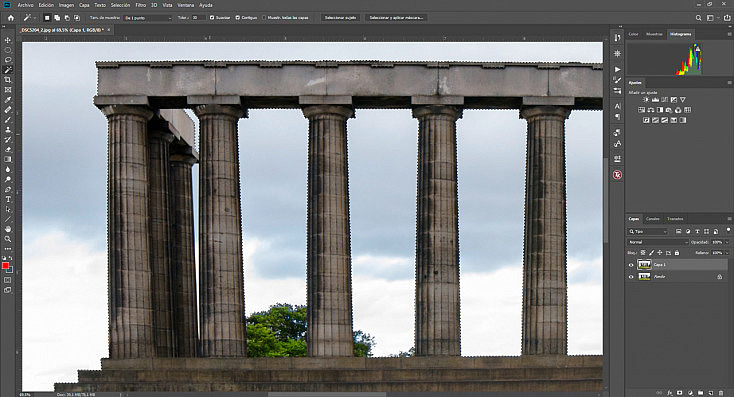Select the Brush tool
This screenshot has width=734, height=397.
pos(8,120)
